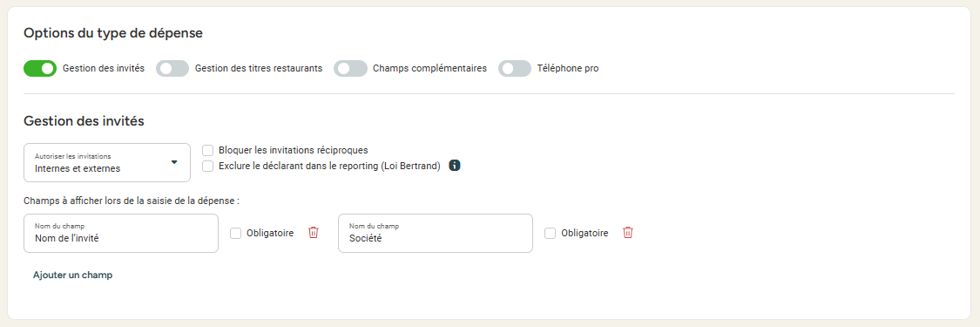Click into the 'Société' field name input
980x327 pixels.
[435, 233]
